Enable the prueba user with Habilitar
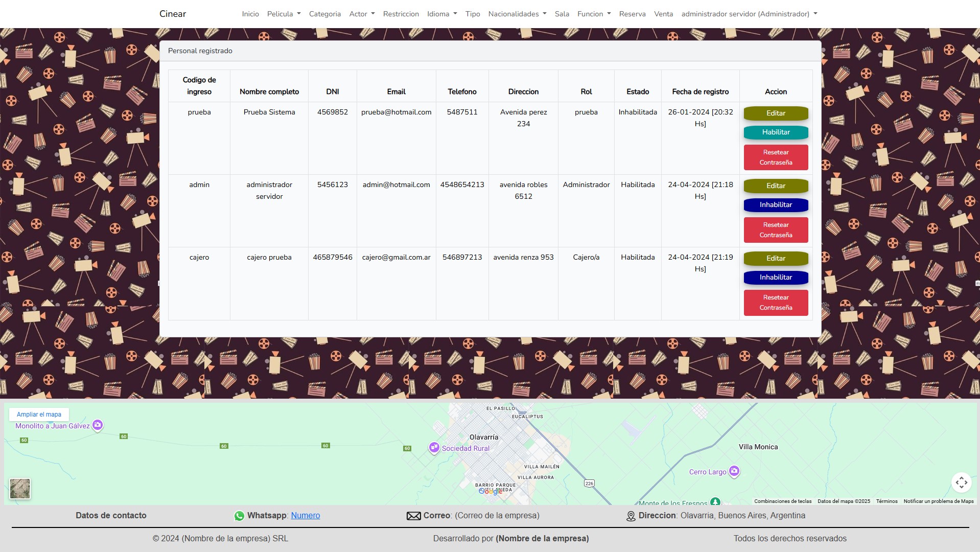This screenshot has height=552, width=980. (x=776, y=132)
